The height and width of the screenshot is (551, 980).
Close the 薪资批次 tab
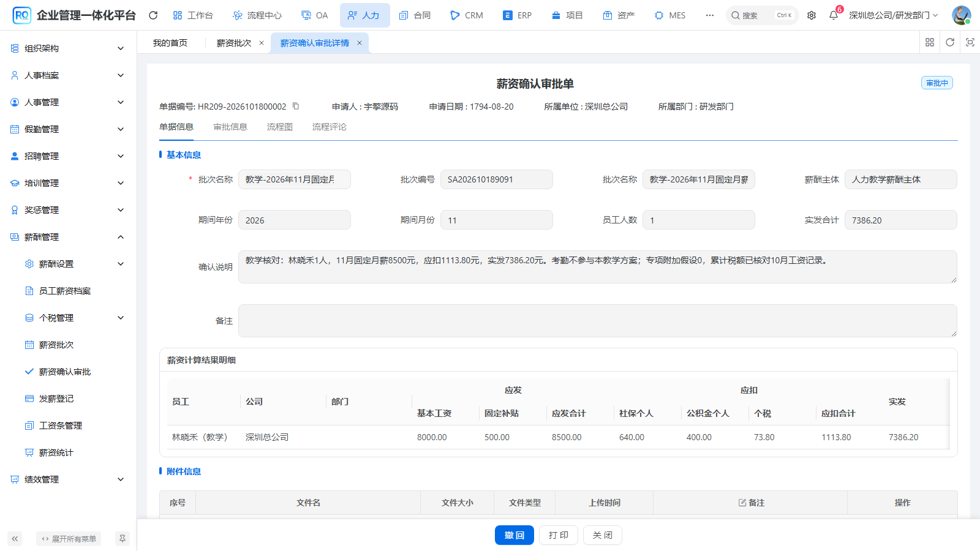point(262,43)
